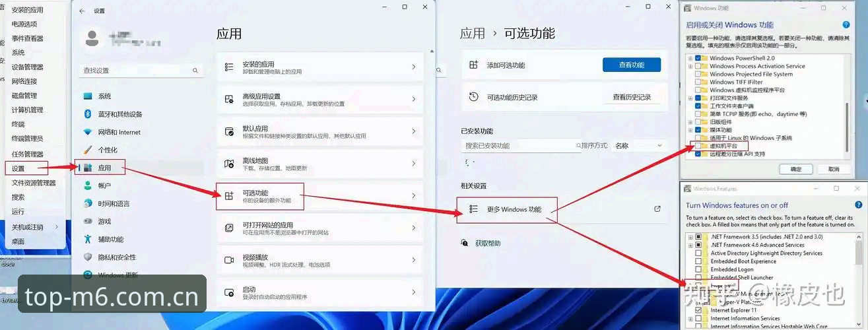Image resolution: width=868 pixels, height=330 pixels.
Task: Click the 查找设置 search field
Action: [141, 70]
